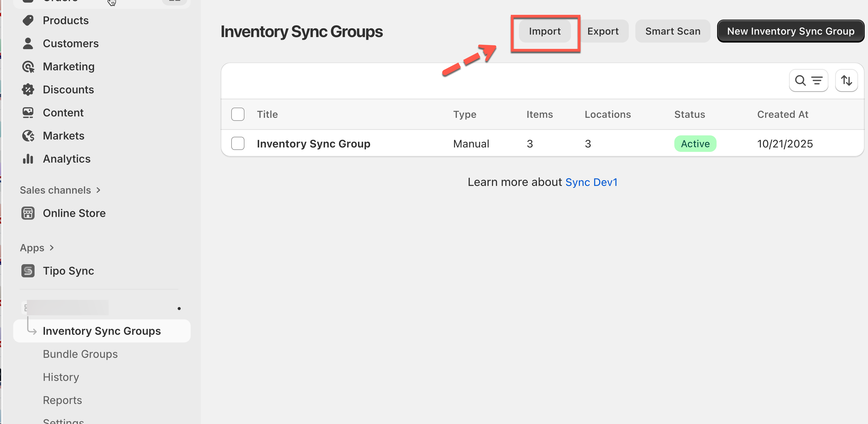Viewport: 868px width, 424px height.
Task: Open the search and filter control
Action: tap(808, 81)
